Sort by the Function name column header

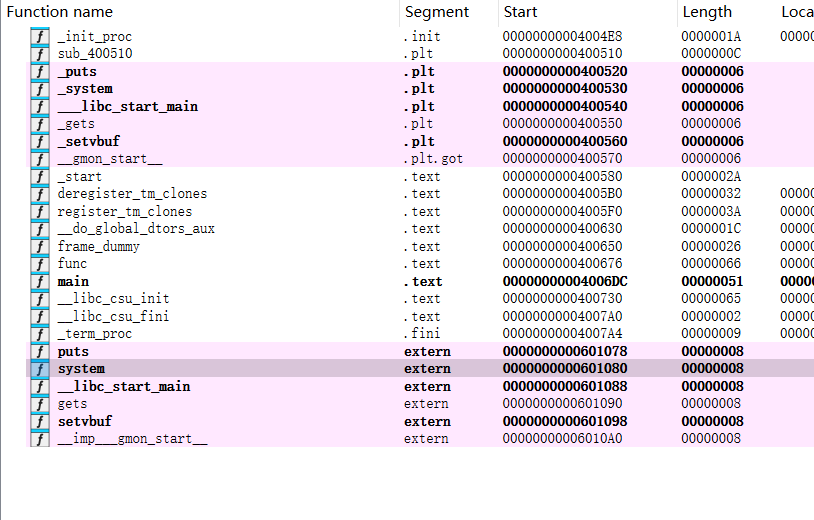(x=60, y=12)
